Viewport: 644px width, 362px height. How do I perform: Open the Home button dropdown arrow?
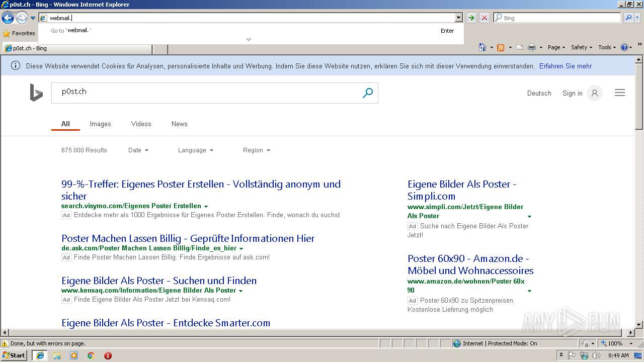[492, 47]
